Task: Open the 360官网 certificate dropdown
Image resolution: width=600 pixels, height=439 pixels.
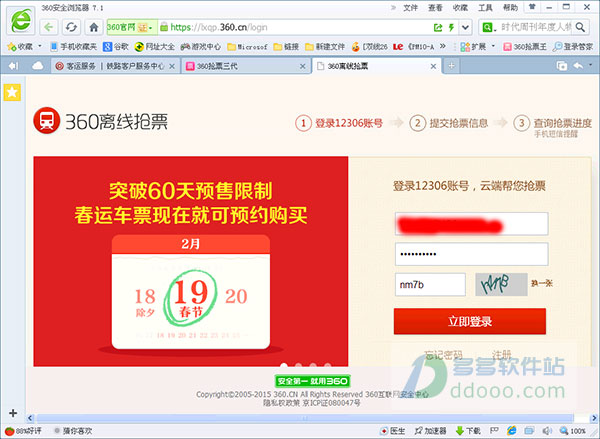Action: [132, 27]
